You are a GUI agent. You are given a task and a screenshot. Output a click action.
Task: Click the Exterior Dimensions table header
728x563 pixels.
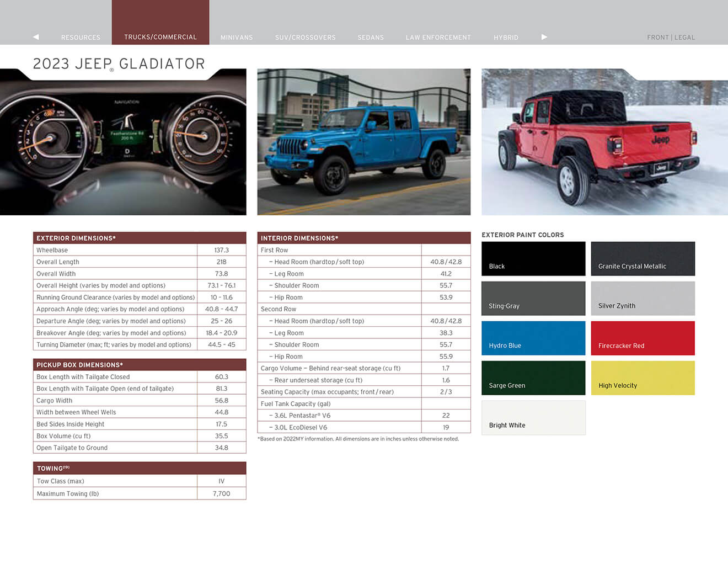(140, 238)
